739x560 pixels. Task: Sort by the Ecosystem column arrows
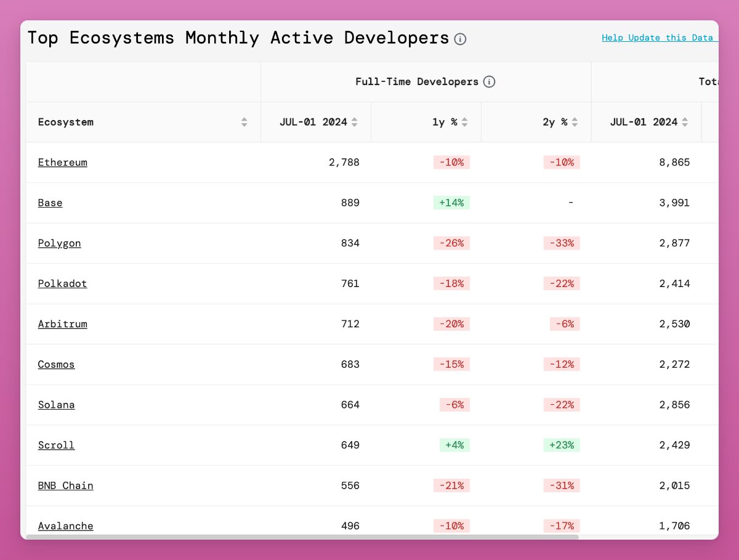click(244, 122)
